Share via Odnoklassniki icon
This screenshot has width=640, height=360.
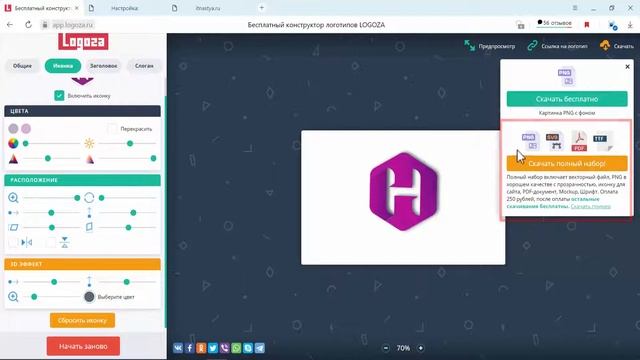201,348
